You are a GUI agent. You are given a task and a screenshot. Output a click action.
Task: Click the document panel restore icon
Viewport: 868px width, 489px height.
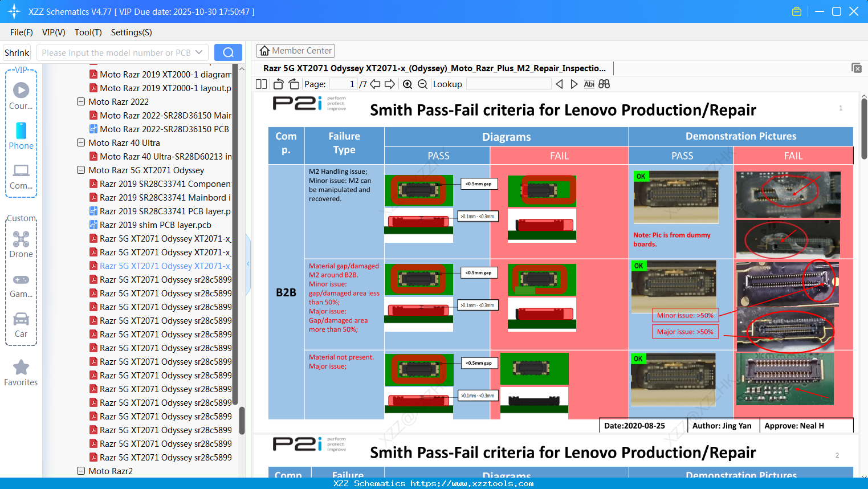[x=857, y=68]
